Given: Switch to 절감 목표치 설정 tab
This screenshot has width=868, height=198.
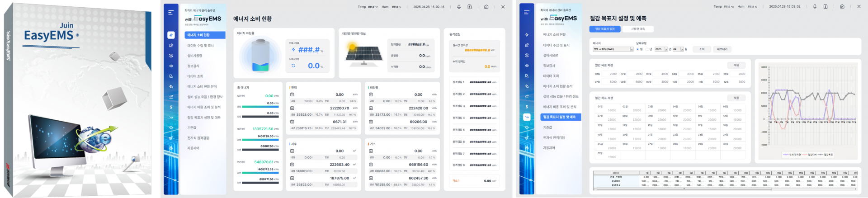Looking at the screenshot, I should pos(604,29).
